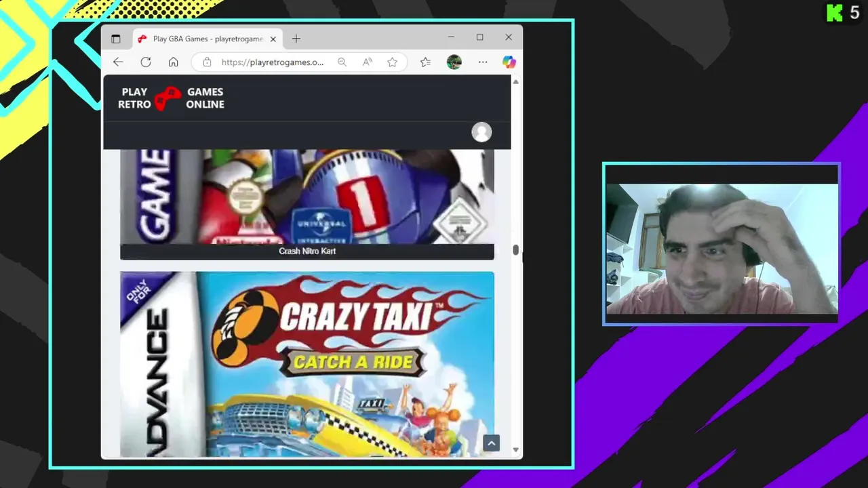View site info via the address bar lock icon
868x488 pixels.
[x=207, y=62]
